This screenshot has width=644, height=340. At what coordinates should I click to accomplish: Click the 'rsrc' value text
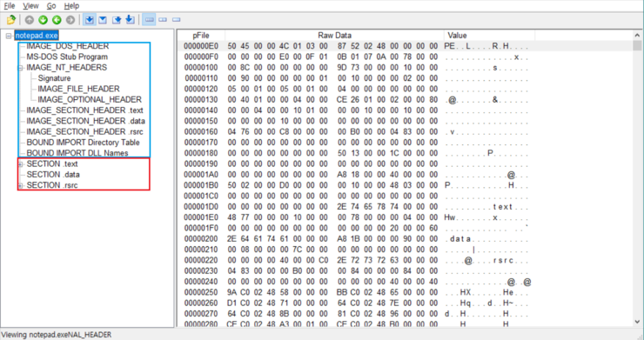point(503,259)
